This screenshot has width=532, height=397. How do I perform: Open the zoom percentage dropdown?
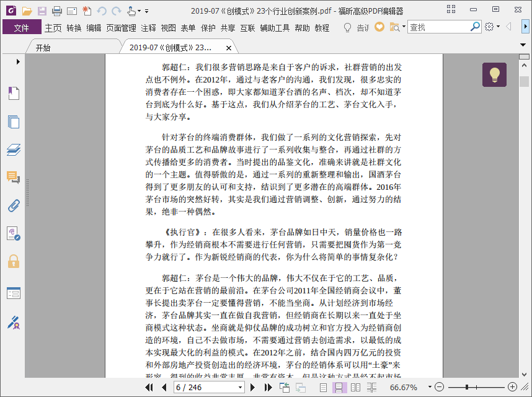(430, 387)
